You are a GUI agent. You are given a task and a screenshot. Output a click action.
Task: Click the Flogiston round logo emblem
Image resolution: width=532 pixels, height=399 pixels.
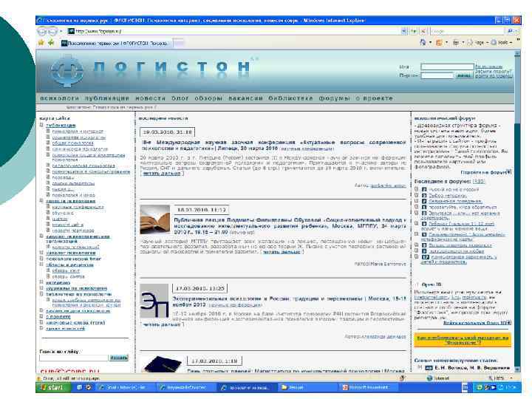point(66,71)
